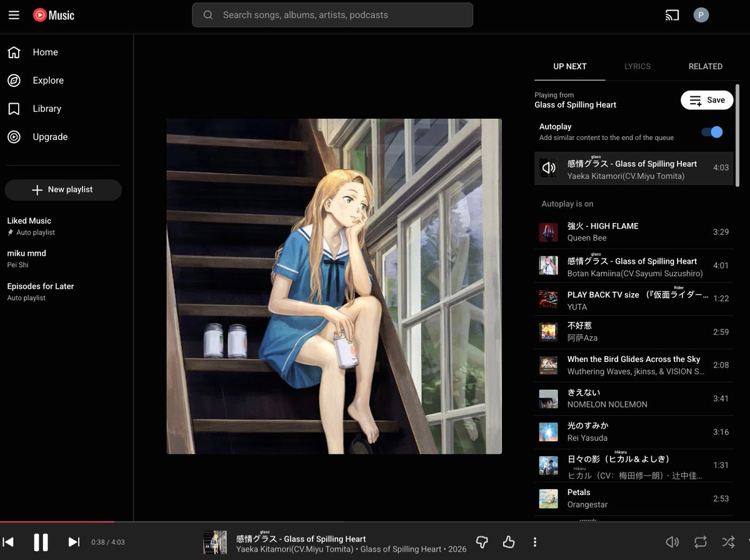
Task: Click the Wuthering Waves song thumbnail
Action: pyautogui.click(x=549, y=365)
